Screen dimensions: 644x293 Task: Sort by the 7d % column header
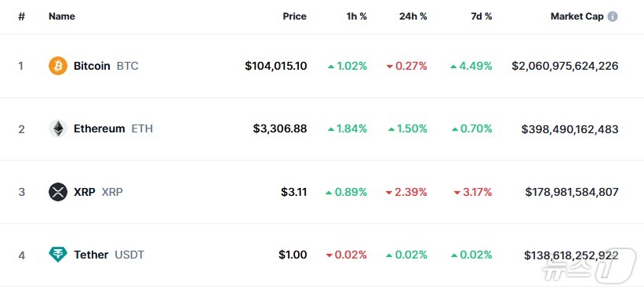coord(482,16)
